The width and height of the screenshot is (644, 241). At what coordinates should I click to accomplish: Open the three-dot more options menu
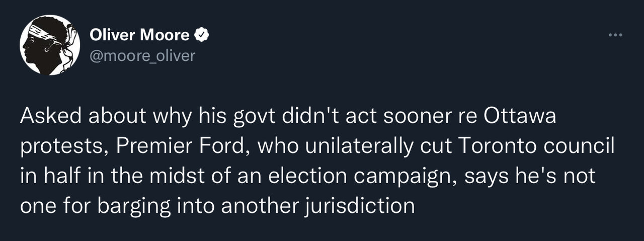point(615,35)
